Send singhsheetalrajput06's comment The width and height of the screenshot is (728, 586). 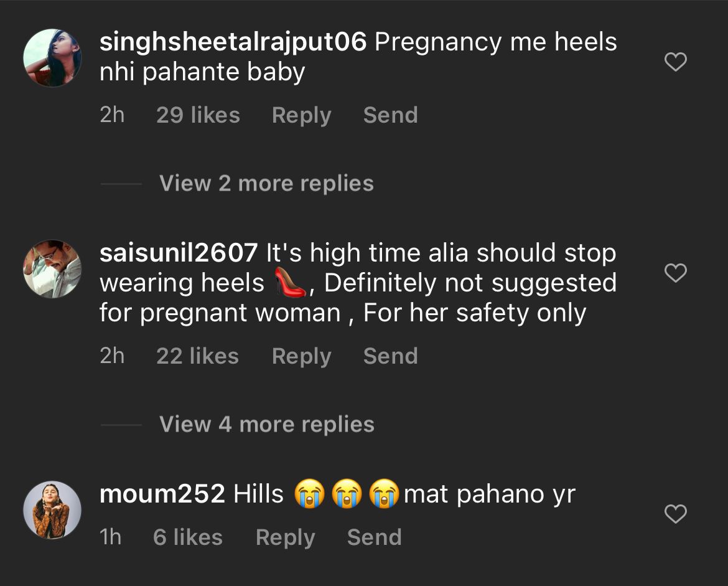pyautogui.click(x=390, y=115)
